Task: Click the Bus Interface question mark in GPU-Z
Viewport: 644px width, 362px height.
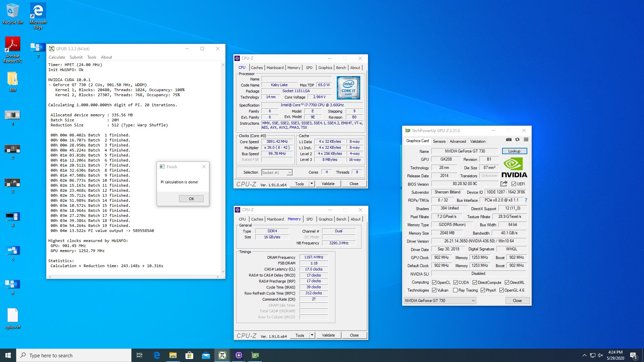Action: pyautogui.click(x=526, y=200)
